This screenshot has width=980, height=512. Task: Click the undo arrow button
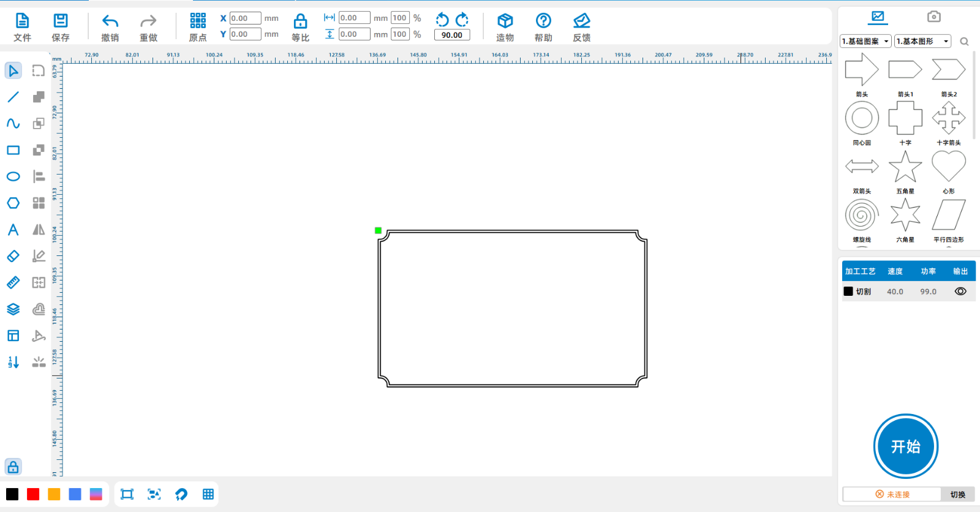(x=110, y=22)
